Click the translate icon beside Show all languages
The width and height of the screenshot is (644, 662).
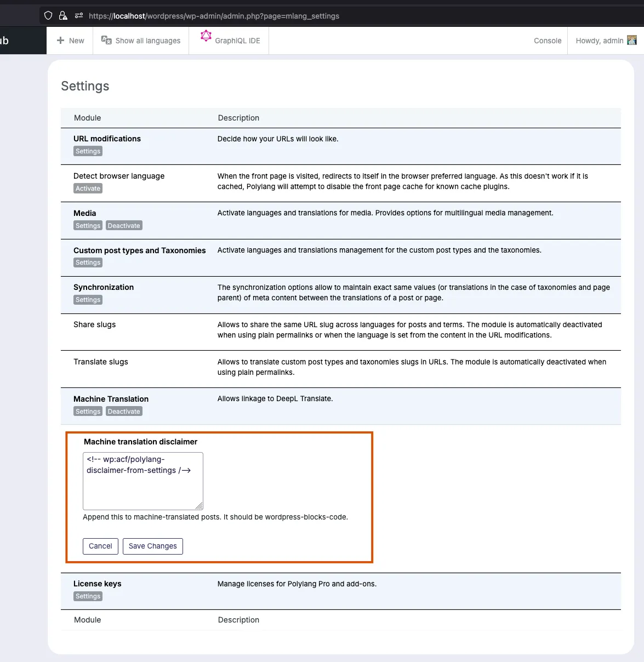tap(106, 40)
